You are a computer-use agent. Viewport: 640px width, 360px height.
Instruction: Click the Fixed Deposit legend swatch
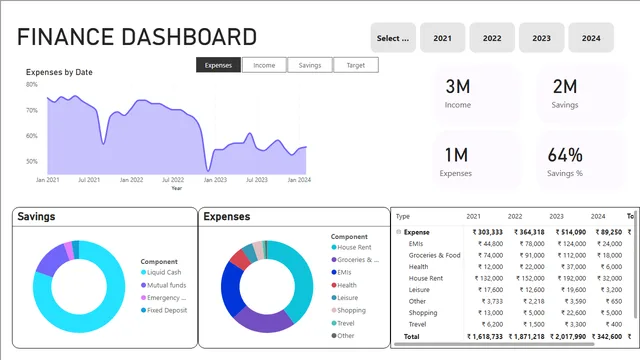(143, 310)
